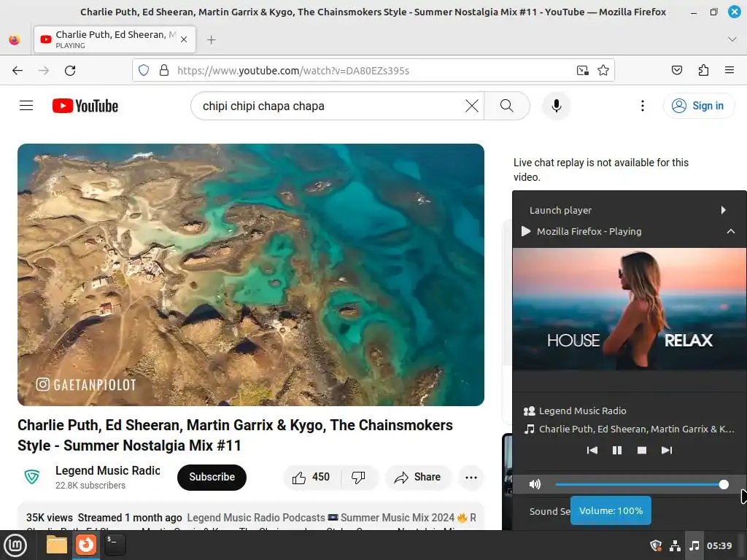Dislike the video with thumbs down
The height and width of the screenshot is (560, 747).
[x=359, y=477]
